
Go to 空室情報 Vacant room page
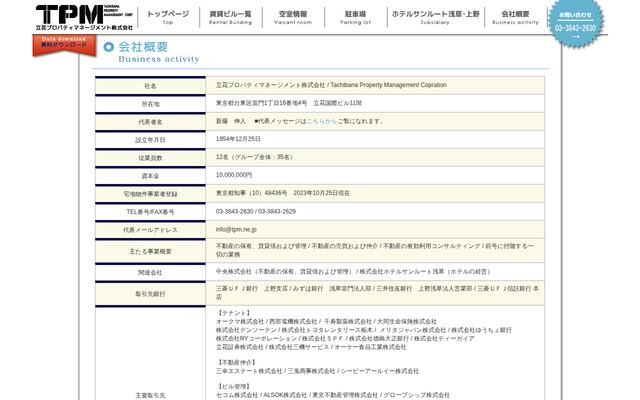click(x=293, y=17)
